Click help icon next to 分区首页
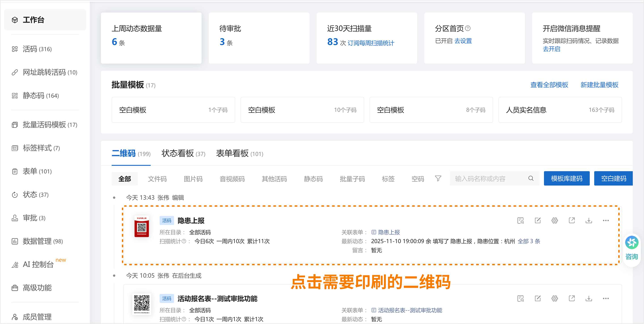 pyautogui.click(x=468, y=28)
